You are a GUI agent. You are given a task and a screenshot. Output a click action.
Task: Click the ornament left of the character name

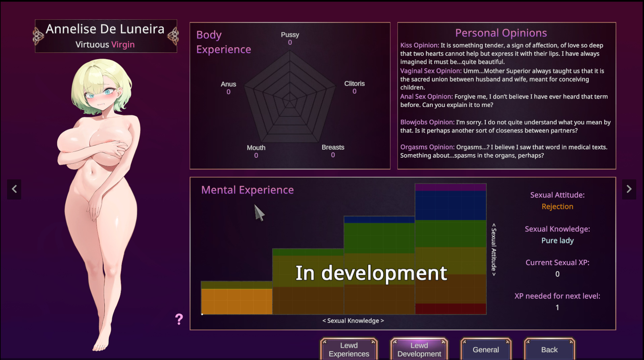[x=38, y=36]
